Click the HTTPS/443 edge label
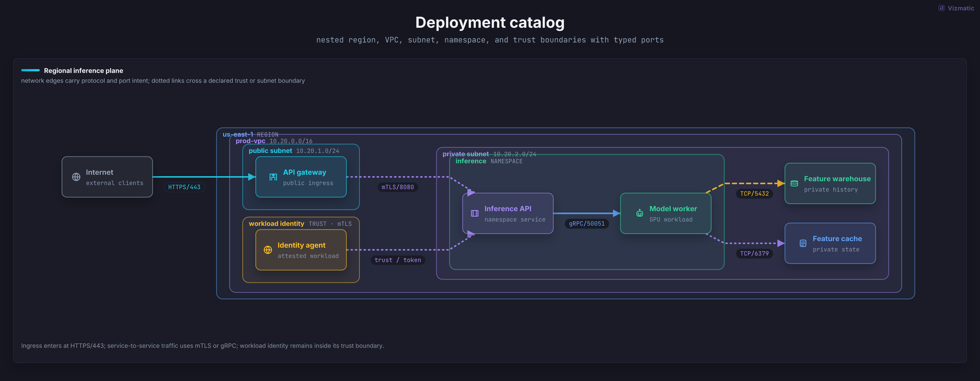The width and height of the screenshot is (980, 381). [184, 187]
